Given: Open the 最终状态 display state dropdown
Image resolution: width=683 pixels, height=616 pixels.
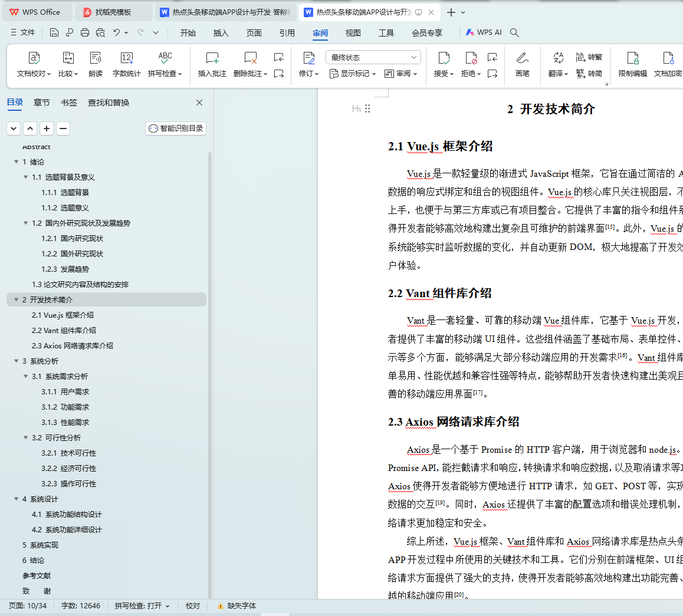Looking at the screenshot, I should [373, 57].
